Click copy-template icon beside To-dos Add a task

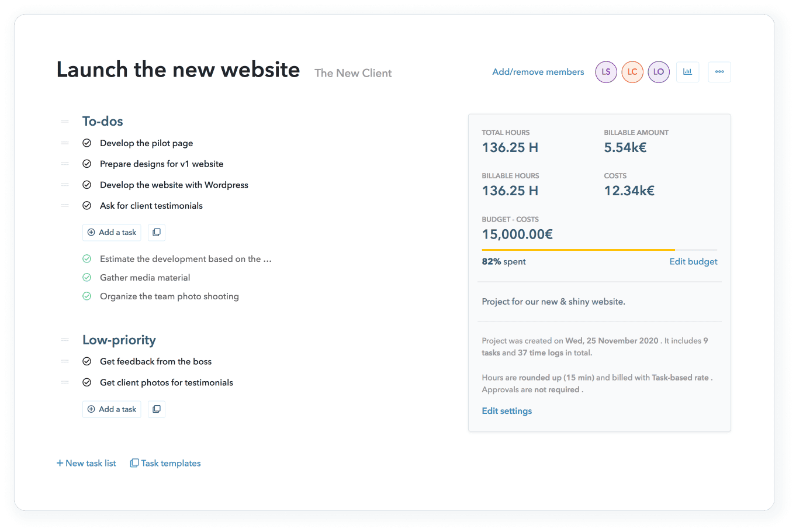(x=157, y=233)
